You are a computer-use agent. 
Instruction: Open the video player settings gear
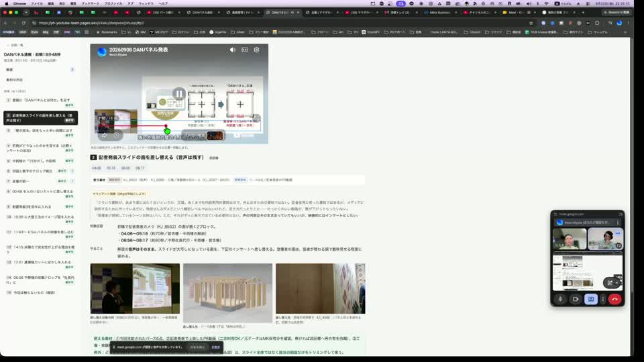tap(256, 50)
